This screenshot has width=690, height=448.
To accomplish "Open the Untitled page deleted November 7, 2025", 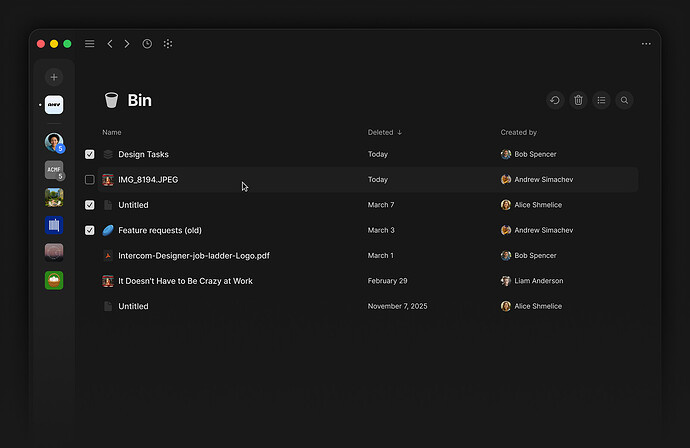I will pos(133,306).
